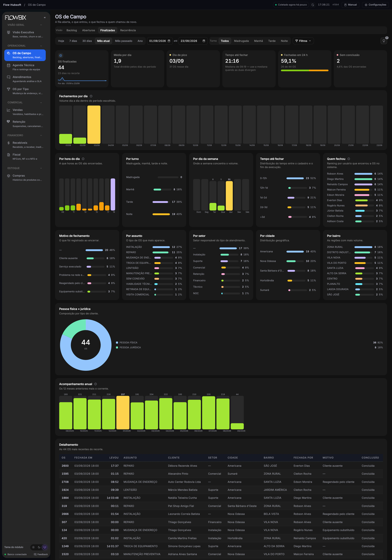The width and height of the screenshot is (392, 560).
Task: Click the PESSOA JURÍDICA legend color swatch
Action: (117, 348)
